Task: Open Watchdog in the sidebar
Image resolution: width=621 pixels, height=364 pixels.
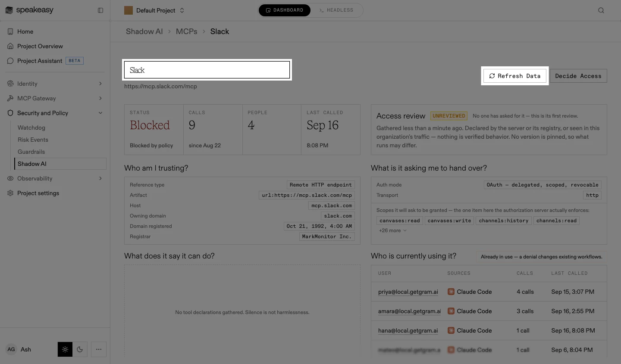Action: [31, 128]
